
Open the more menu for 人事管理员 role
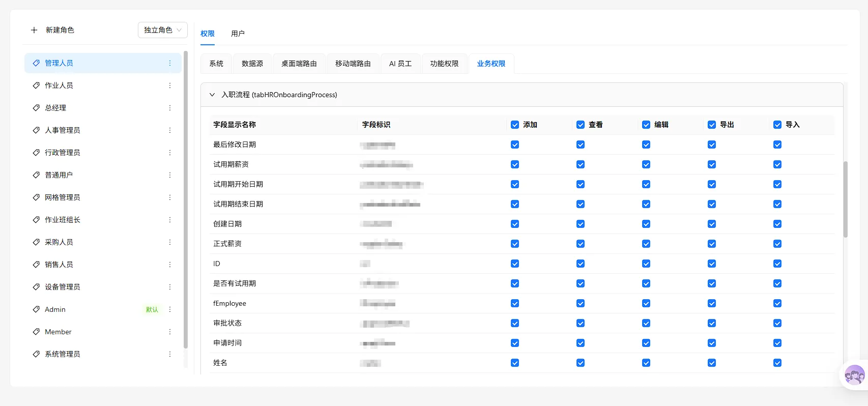pyautogui.click(x=170, y=130)
